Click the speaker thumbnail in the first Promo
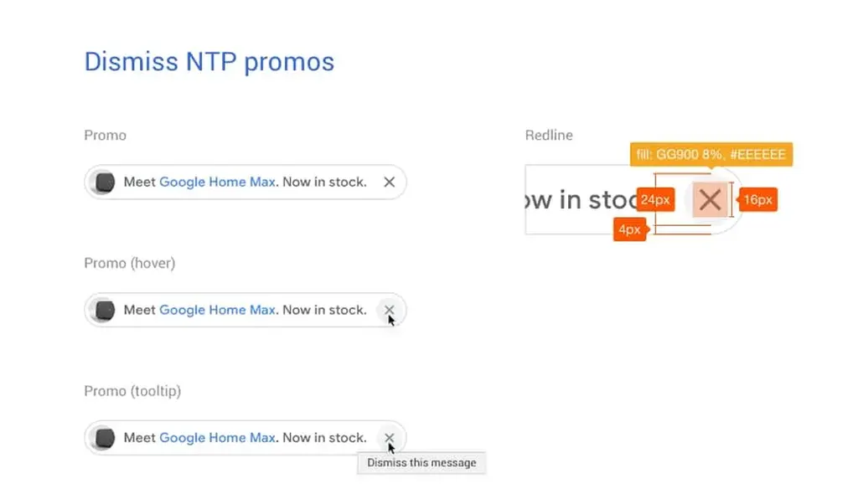This screenshot has width=858, height=504. tap(105, 182)
